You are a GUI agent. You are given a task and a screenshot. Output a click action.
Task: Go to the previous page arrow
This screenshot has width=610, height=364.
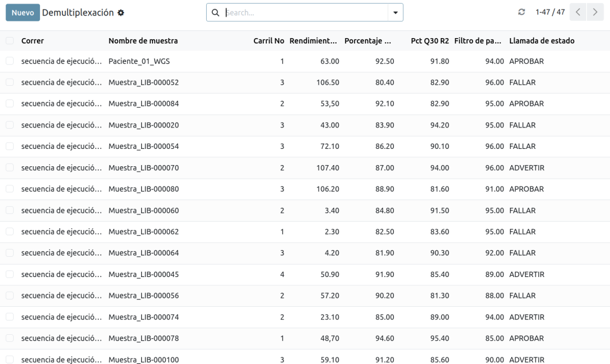coord(578,12)
